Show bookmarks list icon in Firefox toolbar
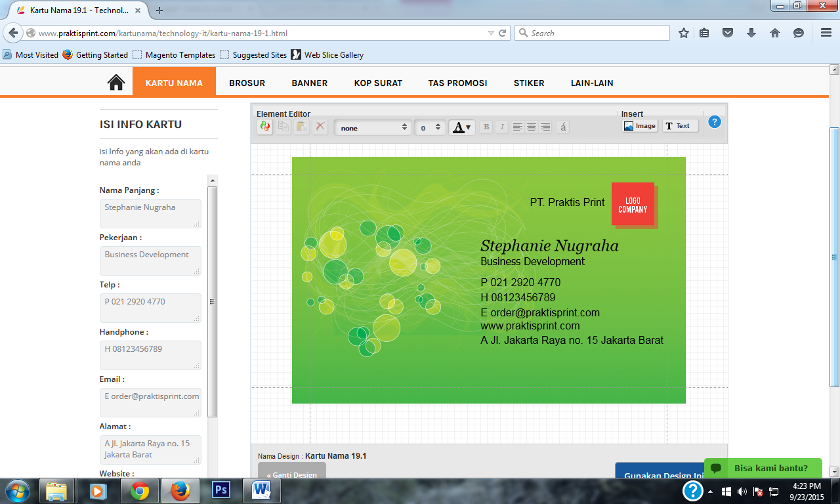 point(704,33)
